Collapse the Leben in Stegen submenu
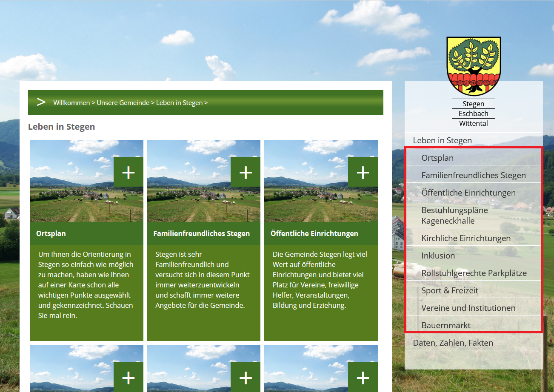The image size is (554, 392). [443, 140]
